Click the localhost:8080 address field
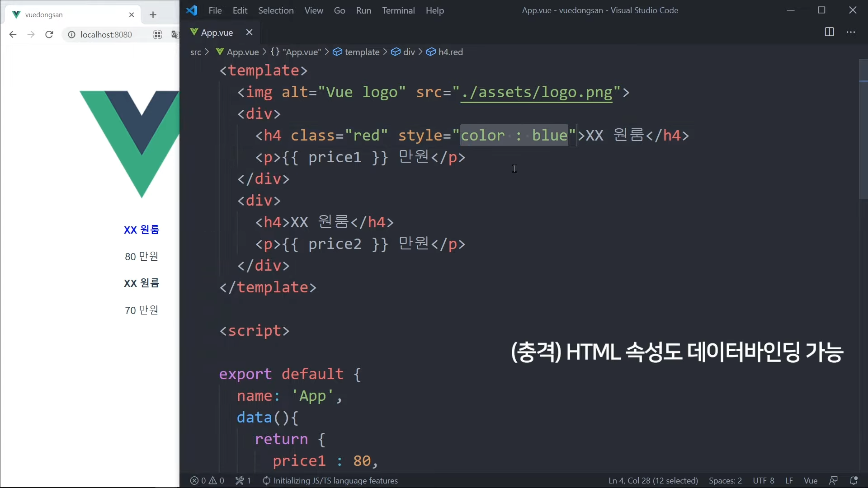 tap(106, 34)
